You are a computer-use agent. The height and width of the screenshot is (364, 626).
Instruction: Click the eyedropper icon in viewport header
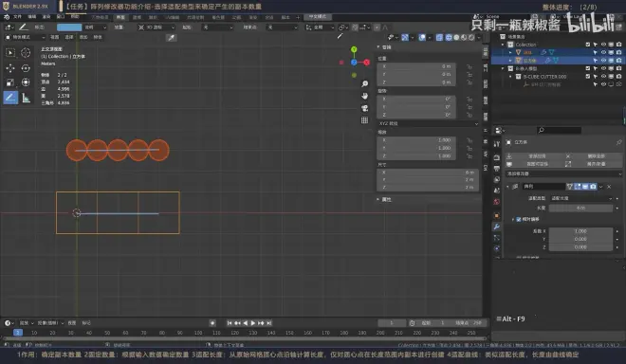tap(172, 38)
